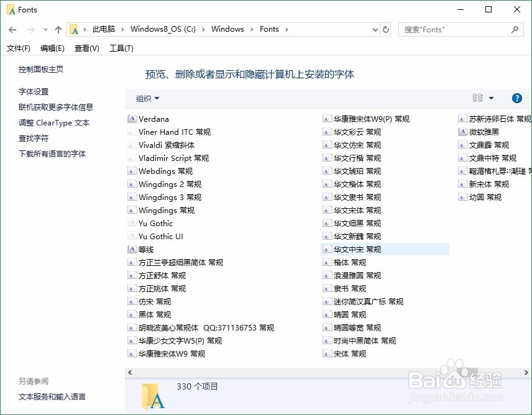Expand the chevron after Fonts breadcrumb

[287, 29]
